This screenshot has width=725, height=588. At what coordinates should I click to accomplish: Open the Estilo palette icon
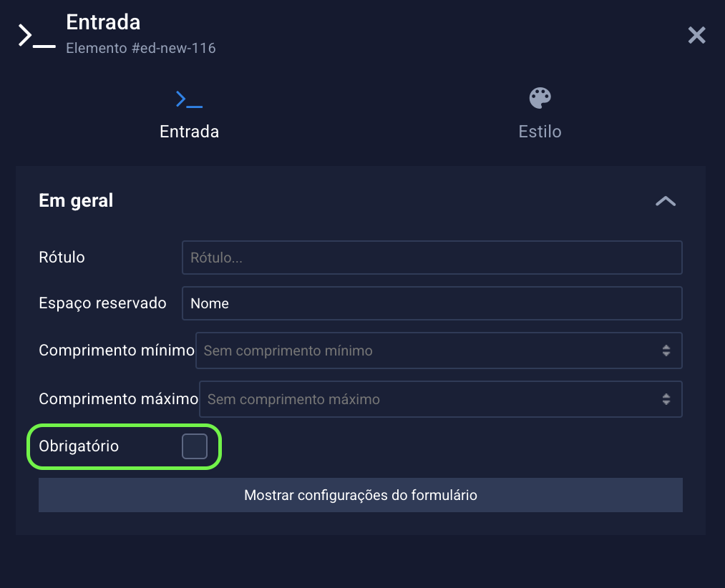tap(540, 98)
